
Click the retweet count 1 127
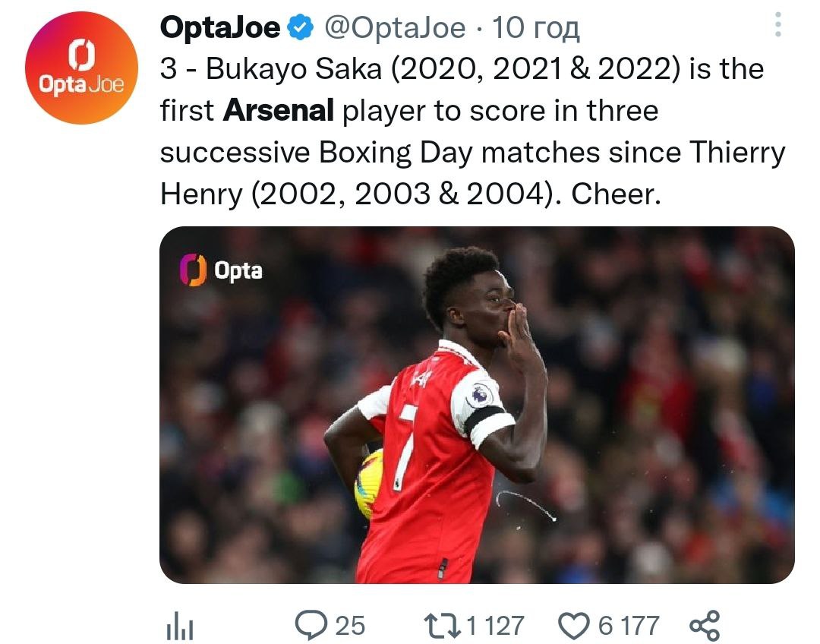pyautogui.click(x=494, y=626)
